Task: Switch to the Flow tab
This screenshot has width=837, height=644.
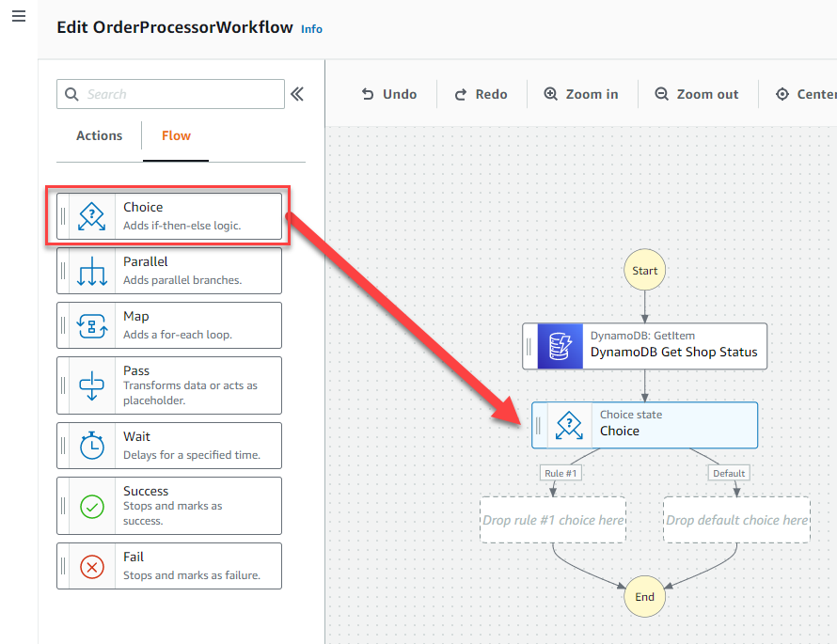Action: coord(176,135)
